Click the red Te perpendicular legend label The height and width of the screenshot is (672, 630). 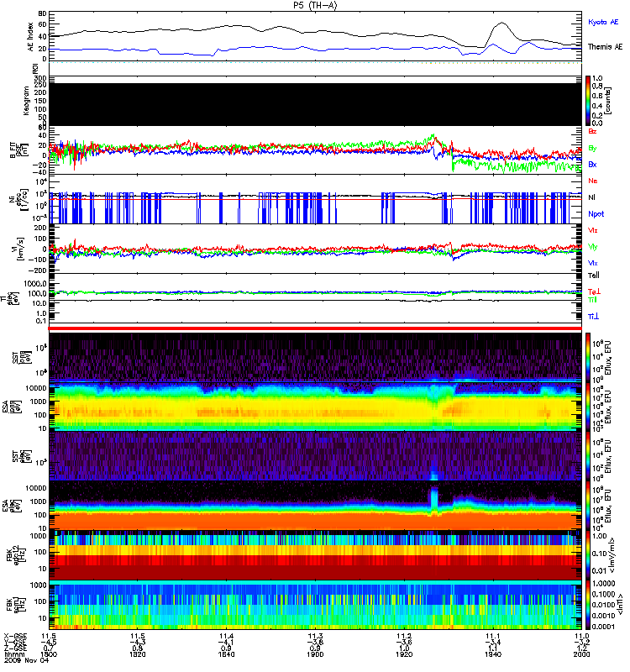[x=594, y=291]
